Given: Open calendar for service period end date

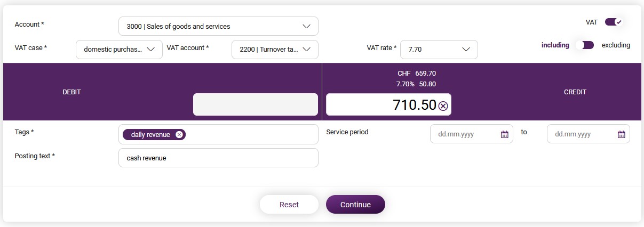Looking at the screenshot, I should click(x=621, y=134).
